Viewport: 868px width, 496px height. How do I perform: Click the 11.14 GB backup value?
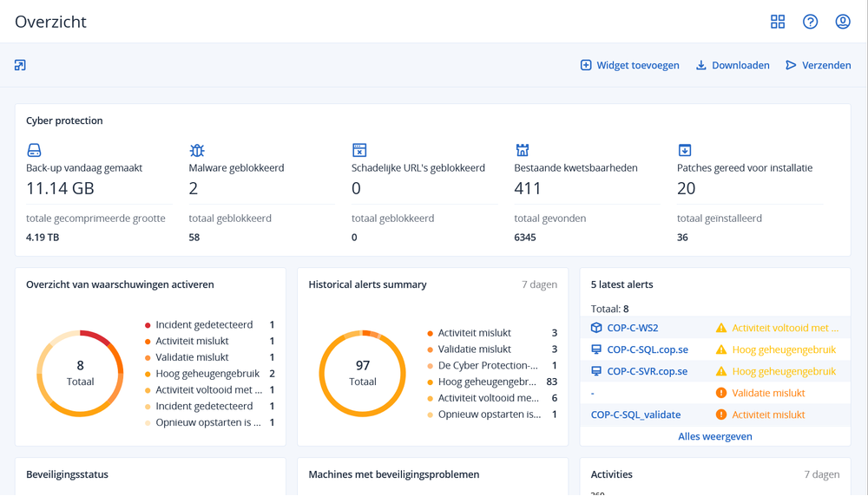pyautogui.click(x=60, y=188)
